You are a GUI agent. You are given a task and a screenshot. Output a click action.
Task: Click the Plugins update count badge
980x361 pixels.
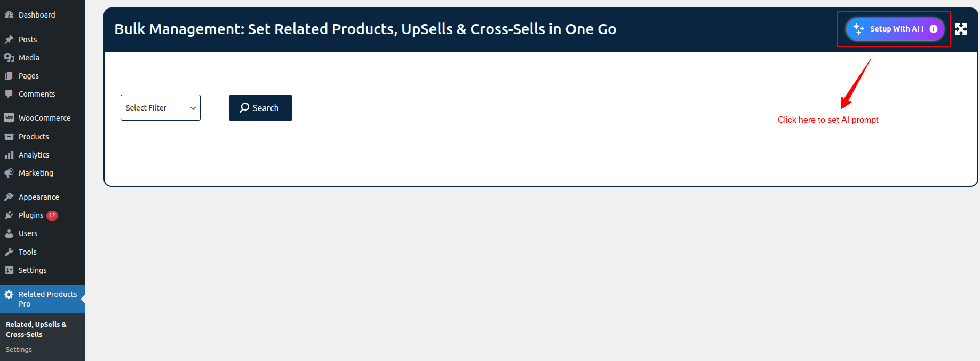coord(52,215)
